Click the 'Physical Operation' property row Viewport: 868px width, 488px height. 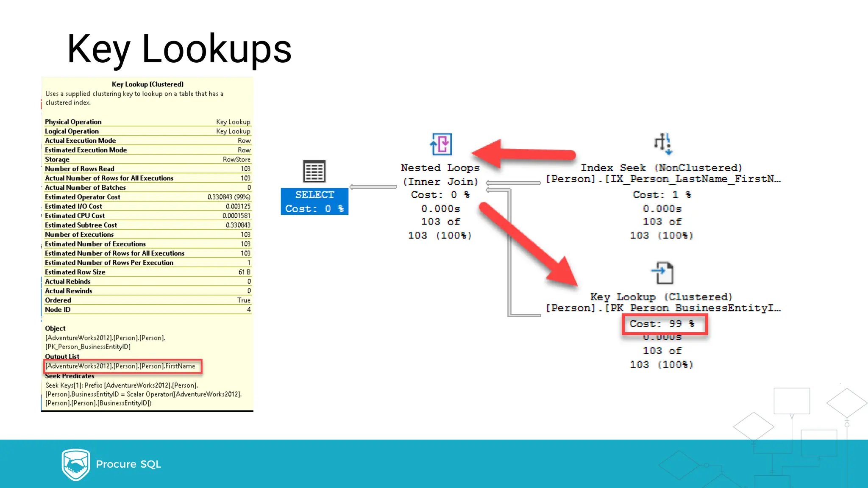tap(147, 122)
